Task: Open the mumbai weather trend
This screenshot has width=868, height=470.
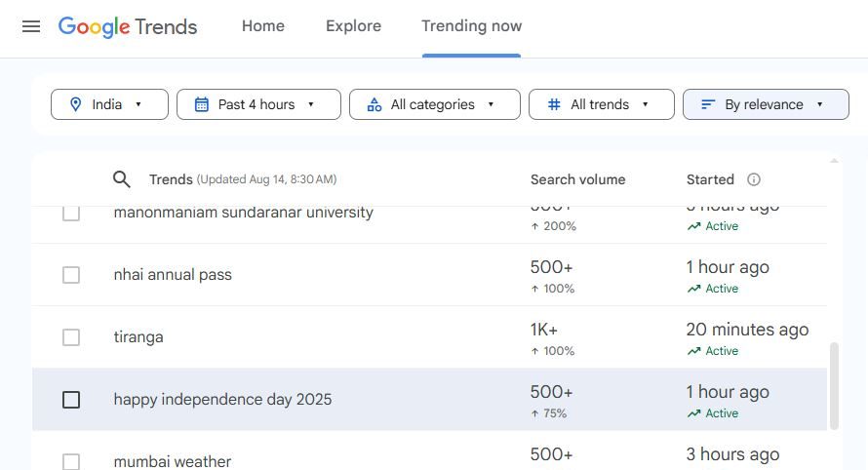Action: point(173,460)
